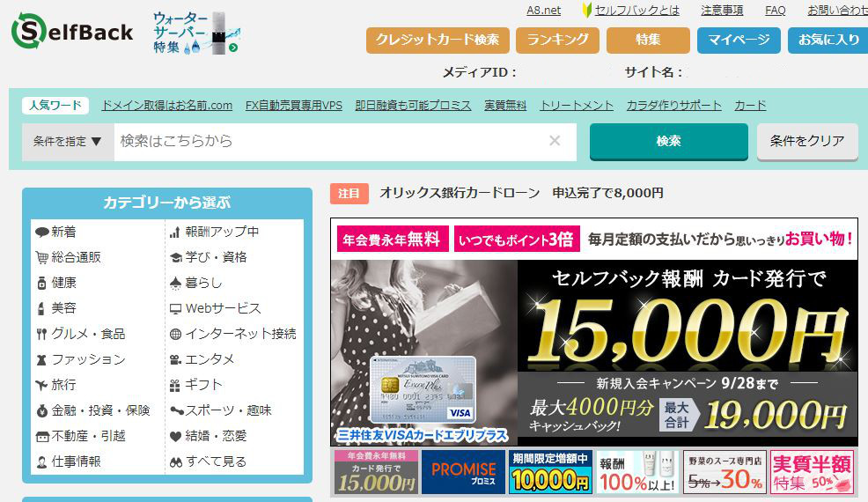Click the health bottle icon beside 健康

point(41,283)
